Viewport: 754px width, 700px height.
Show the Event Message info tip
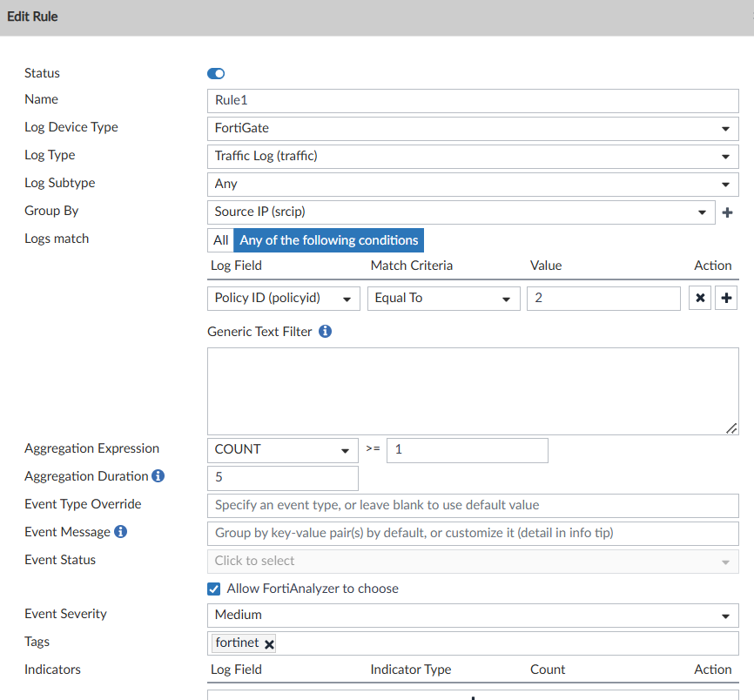click(120, 531)
